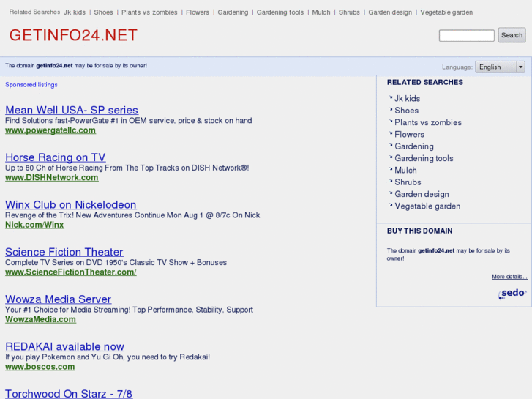Open the GETINFO24.NET site title
This screenshot has width=532, height=399.
point(73,35)
